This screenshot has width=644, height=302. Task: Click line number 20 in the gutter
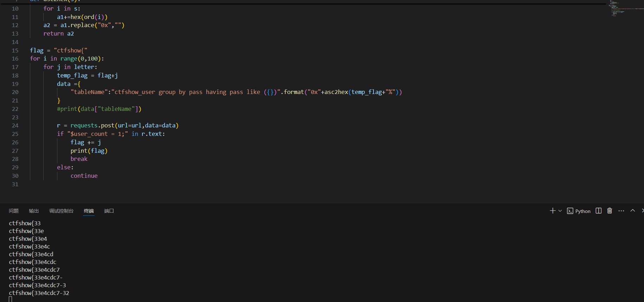15,92
